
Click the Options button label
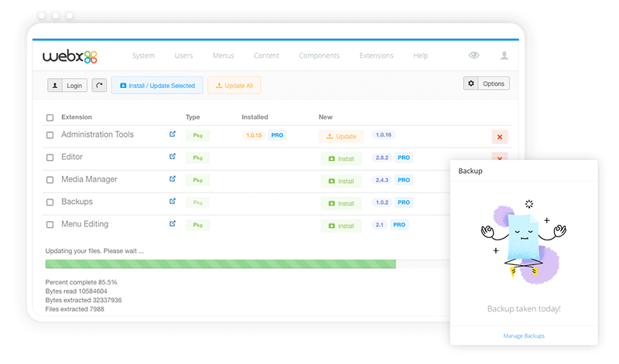pyautogui.click(x=494, y=83)
